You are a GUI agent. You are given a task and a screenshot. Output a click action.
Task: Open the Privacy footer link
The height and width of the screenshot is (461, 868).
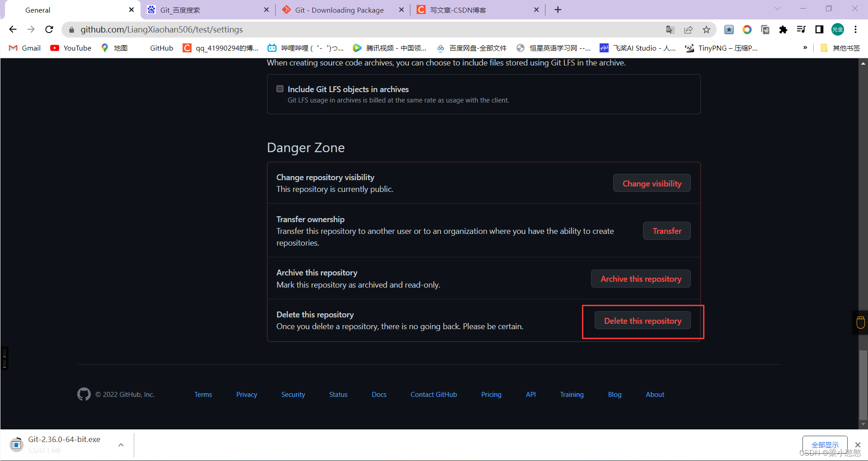(x=247, y=394)
